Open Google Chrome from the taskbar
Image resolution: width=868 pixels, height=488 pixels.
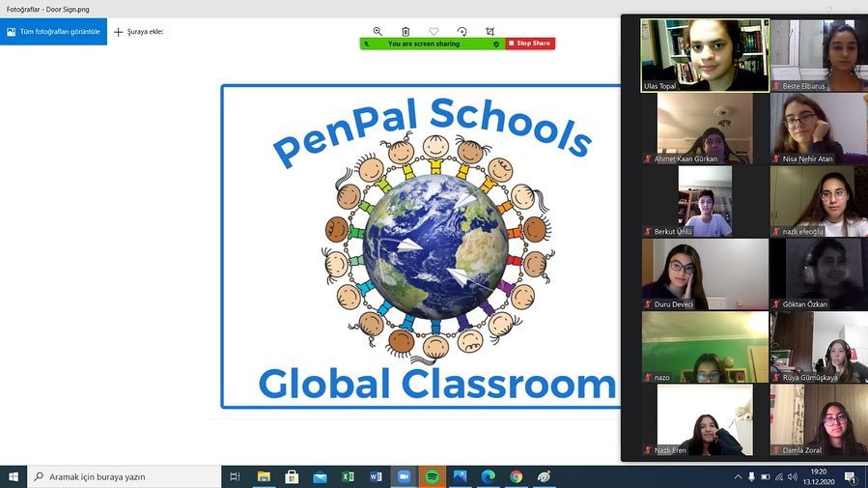coord(516,476)
